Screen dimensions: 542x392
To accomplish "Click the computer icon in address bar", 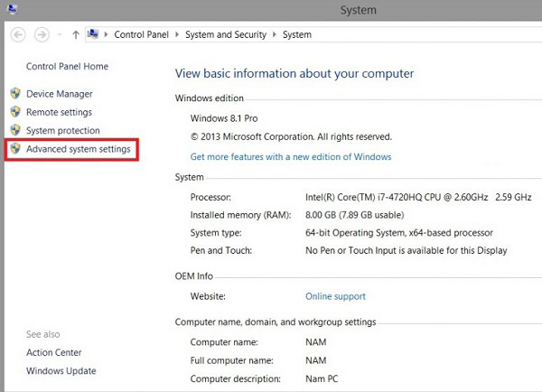I will tap(93, 34).
